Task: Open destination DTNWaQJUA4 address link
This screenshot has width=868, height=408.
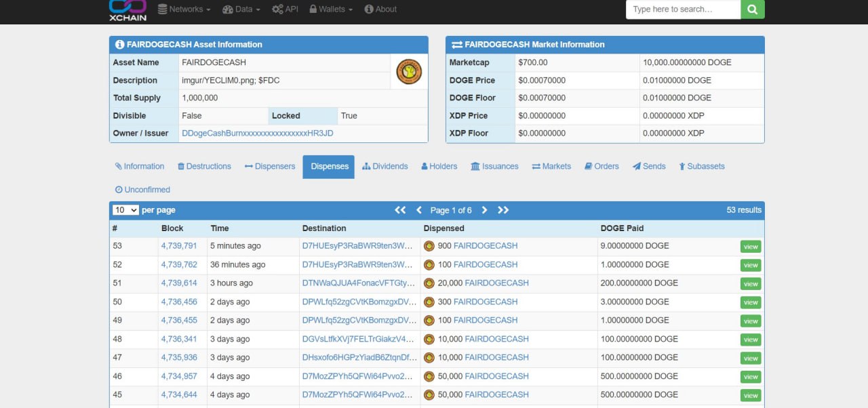Action: [x=359, y=283]
